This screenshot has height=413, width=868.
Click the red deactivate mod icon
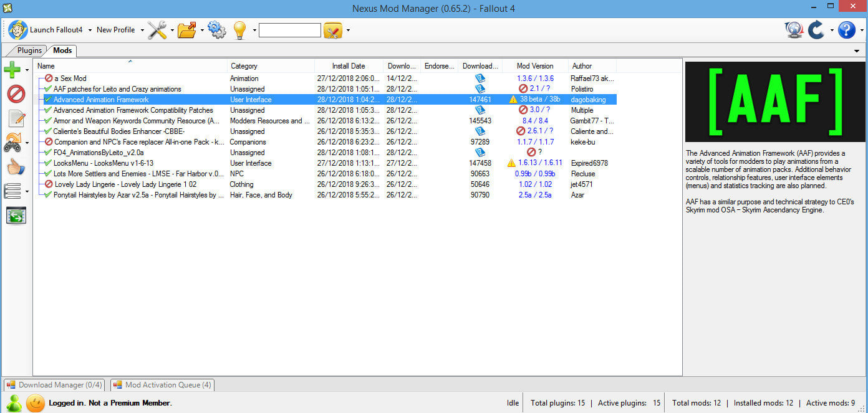pyautogui.click(x=16, y=94)
